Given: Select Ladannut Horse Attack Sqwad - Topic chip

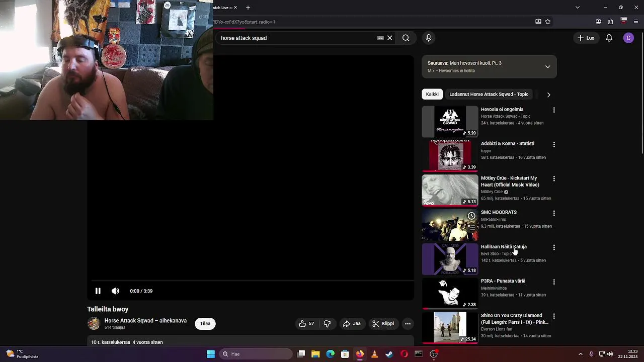Looking at the screenshot, I should pos(489,94).
